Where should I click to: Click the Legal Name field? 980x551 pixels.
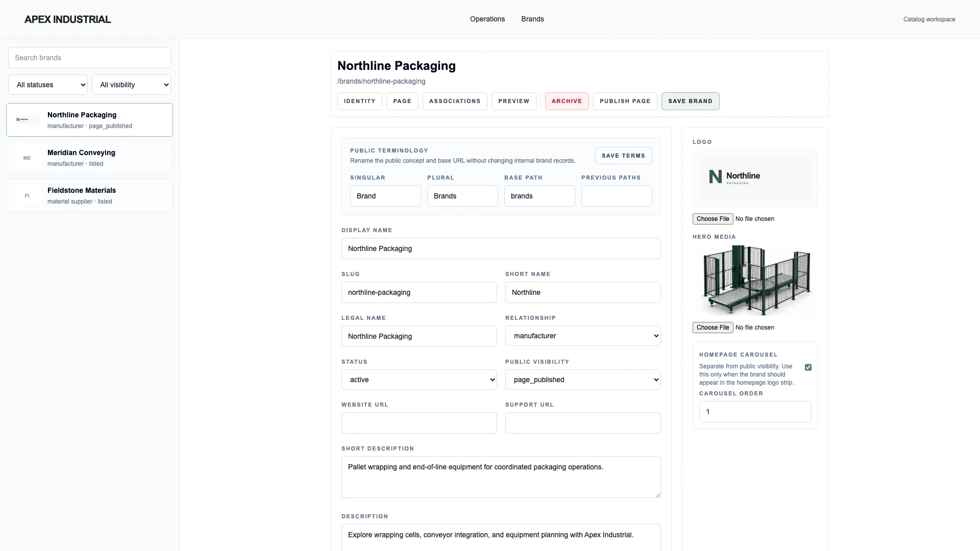click(419, 336)
